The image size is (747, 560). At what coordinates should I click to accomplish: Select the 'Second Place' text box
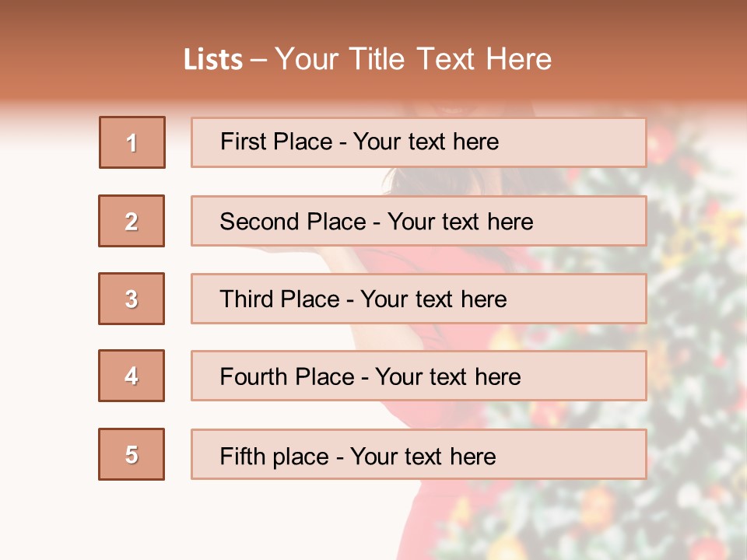coord(419,221)
